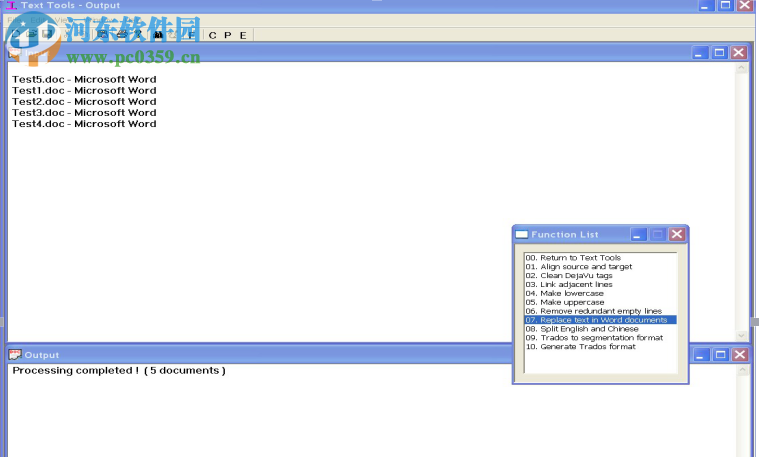Select 01. Align source and target
This screenshot has width=759, height=457.
600,267
